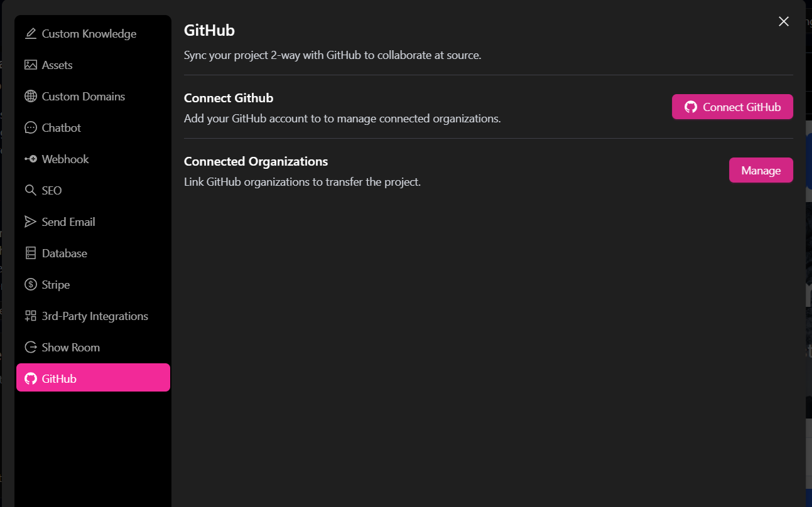Click Manage for Connected Organizations
812x507 pixels.
point(761,171)
